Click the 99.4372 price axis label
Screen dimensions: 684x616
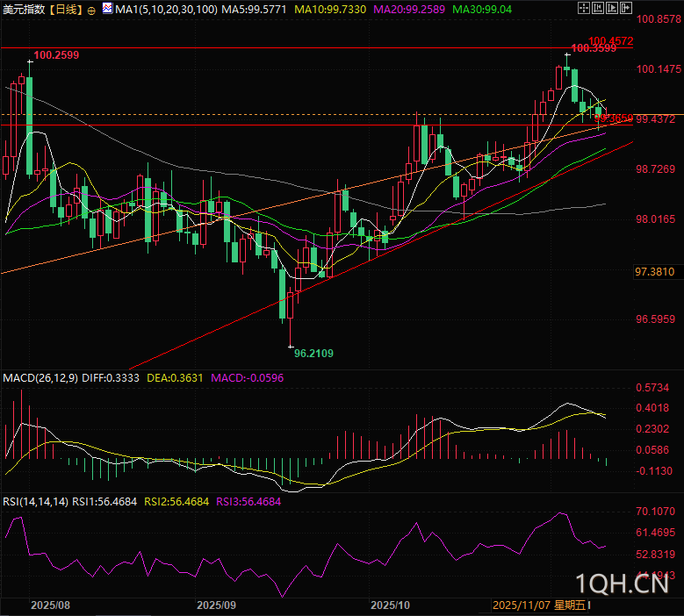pos(656,119)
